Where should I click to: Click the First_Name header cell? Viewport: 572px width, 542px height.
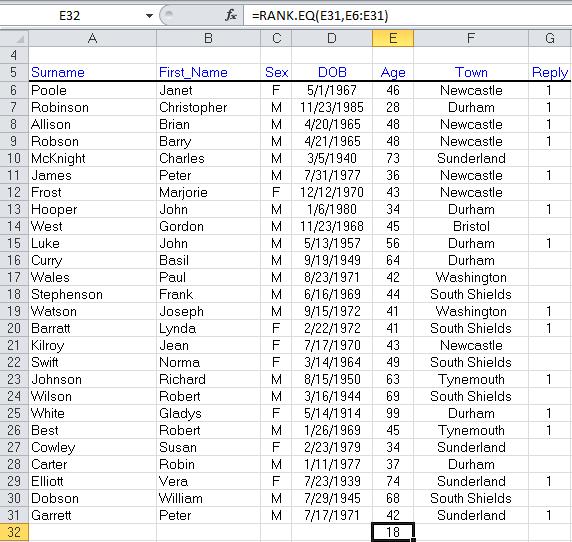tap(208, 72)
